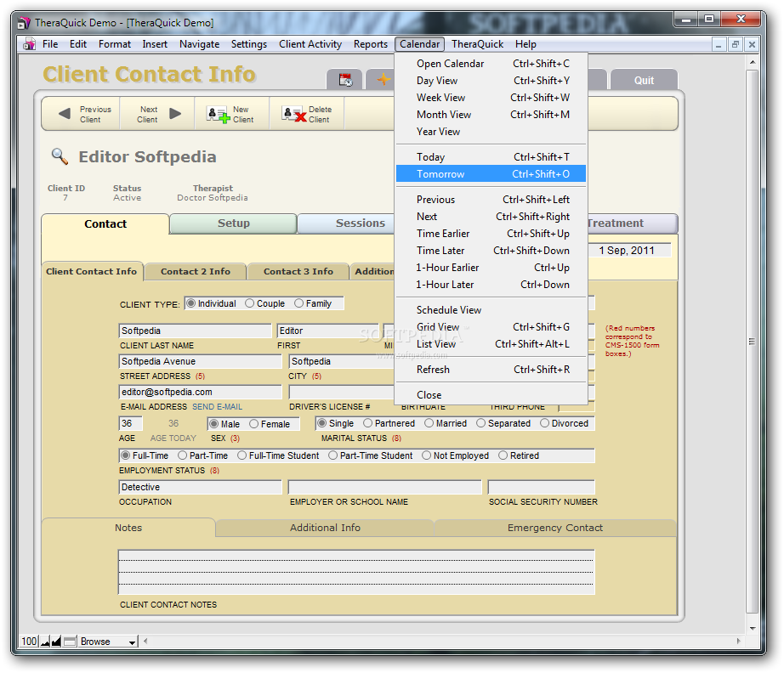Viewport: 784px width, 673px height.
Task: Click the 100 zoom level box
Action: click(x=29, y=641)
